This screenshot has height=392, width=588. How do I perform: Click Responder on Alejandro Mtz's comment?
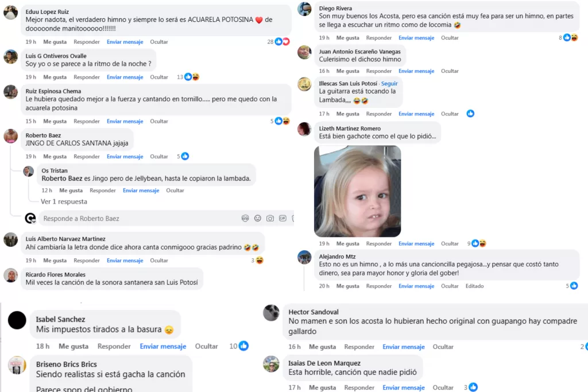click(379, 286)
